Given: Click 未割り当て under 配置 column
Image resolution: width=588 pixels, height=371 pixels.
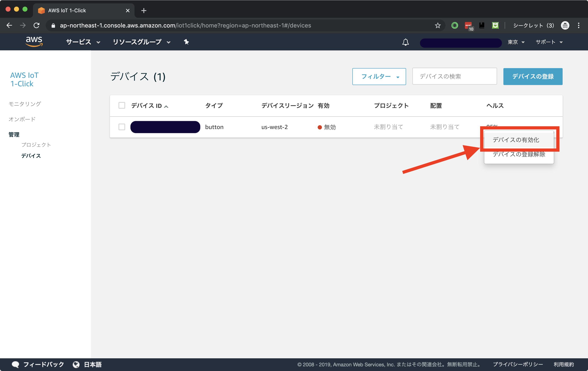Looking at the screenshot, I should click(x=445, y=127).
